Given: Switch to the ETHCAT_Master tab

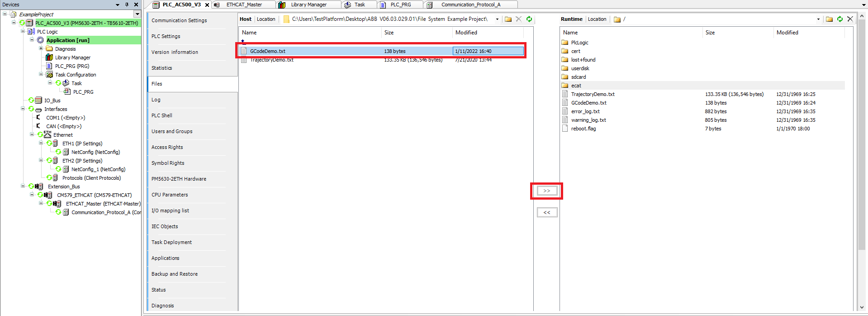Looking at the screenshot, I should tap(244, 5).
